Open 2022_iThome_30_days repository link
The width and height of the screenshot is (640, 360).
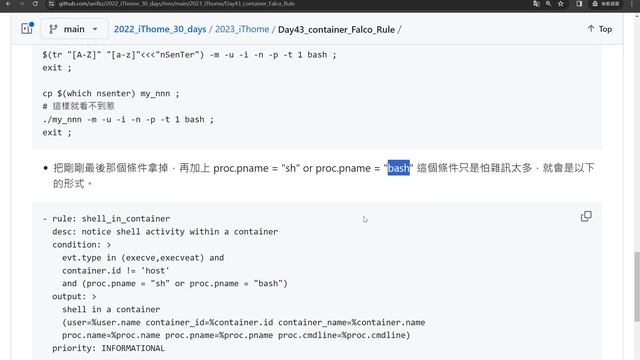160,29
